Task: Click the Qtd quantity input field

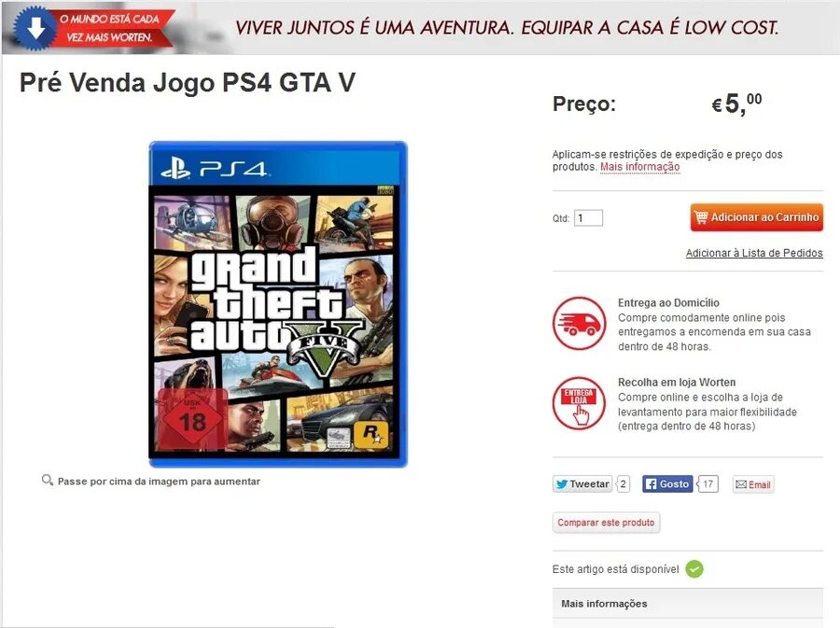Action: pos(588,218)
